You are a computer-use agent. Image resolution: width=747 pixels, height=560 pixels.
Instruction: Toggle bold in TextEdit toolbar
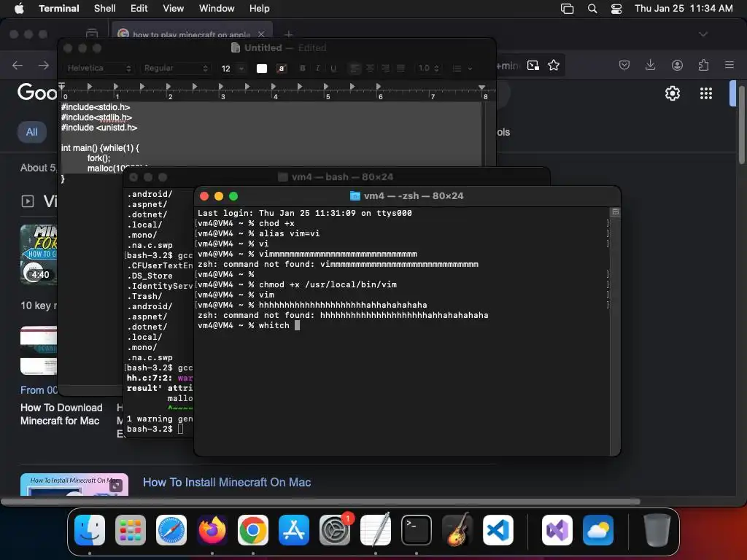[x=302, y=69]
